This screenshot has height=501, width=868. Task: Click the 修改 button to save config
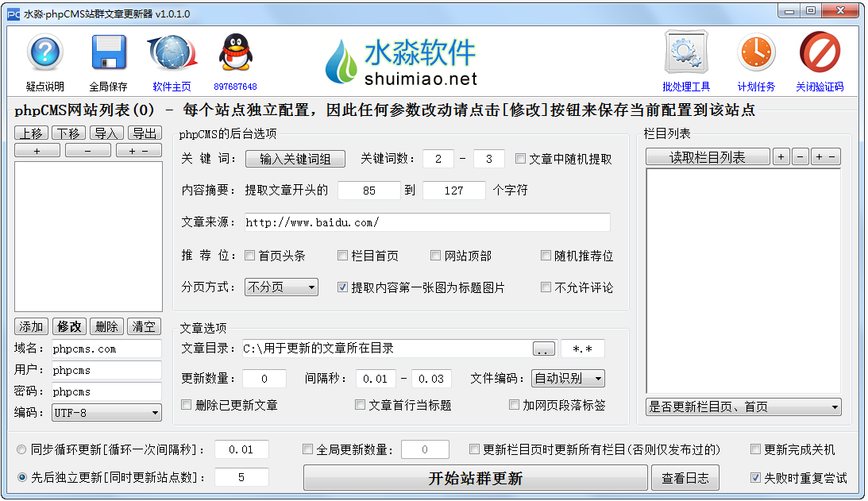coord(69,326)
